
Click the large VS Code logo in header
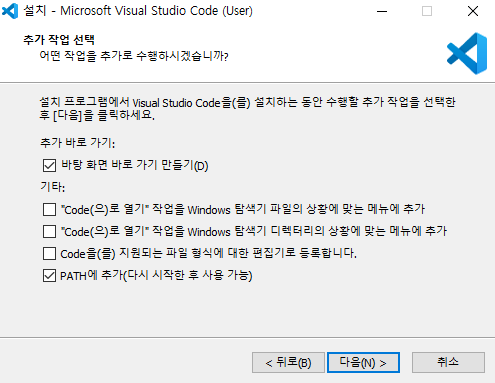467,53
